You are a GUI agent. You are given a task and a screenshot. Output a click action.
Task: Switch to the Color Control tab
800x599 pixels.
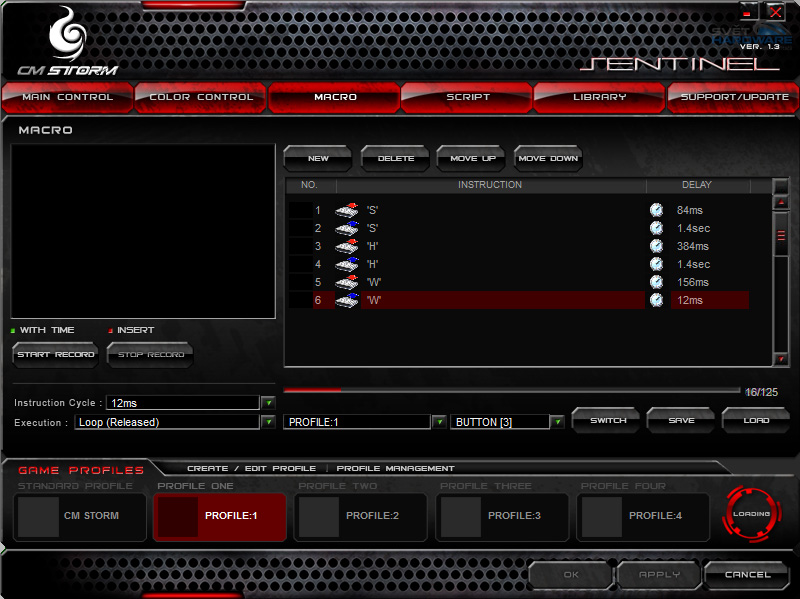click(201, 97)
